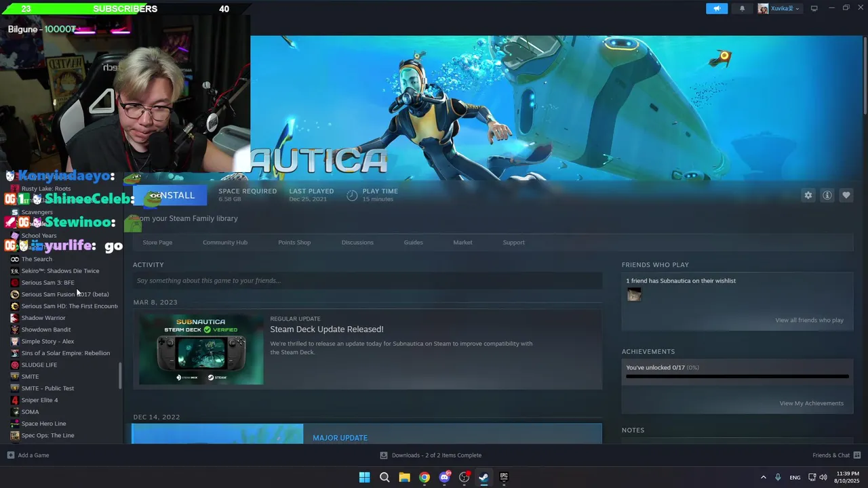The height and width of the screenshot is (488, 868).
Task: Click the Steam taskbar icon
Action: 484,477
